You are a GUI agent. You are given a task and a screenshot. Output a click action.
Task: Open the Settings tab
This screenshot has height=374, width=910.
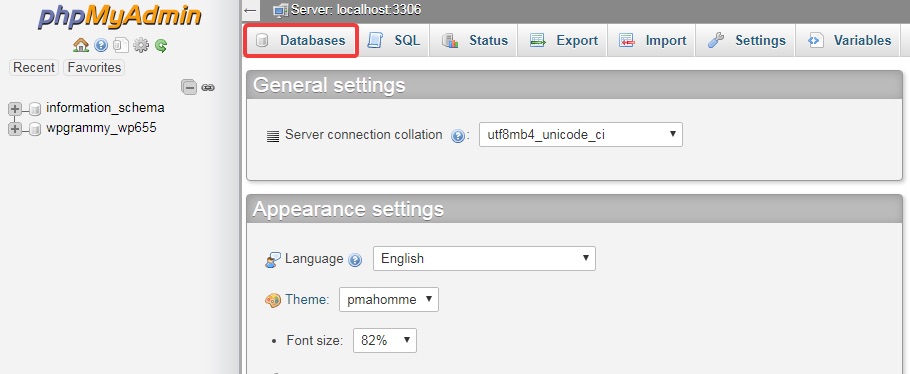click(x=746, y=40)
